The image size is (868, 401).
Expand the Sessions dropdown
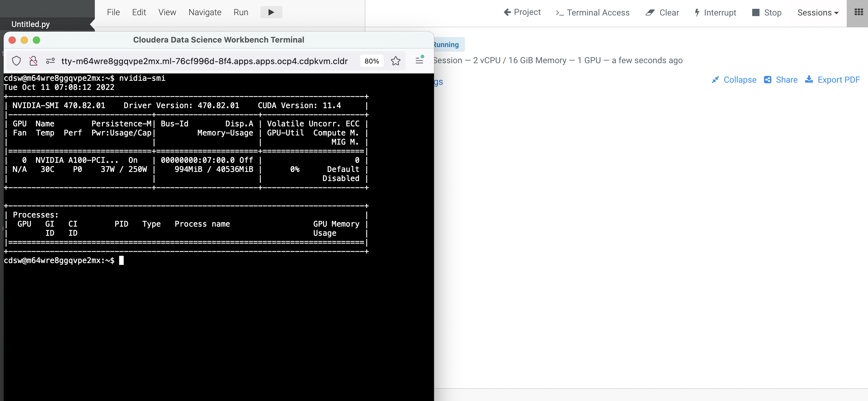(818, 12)
